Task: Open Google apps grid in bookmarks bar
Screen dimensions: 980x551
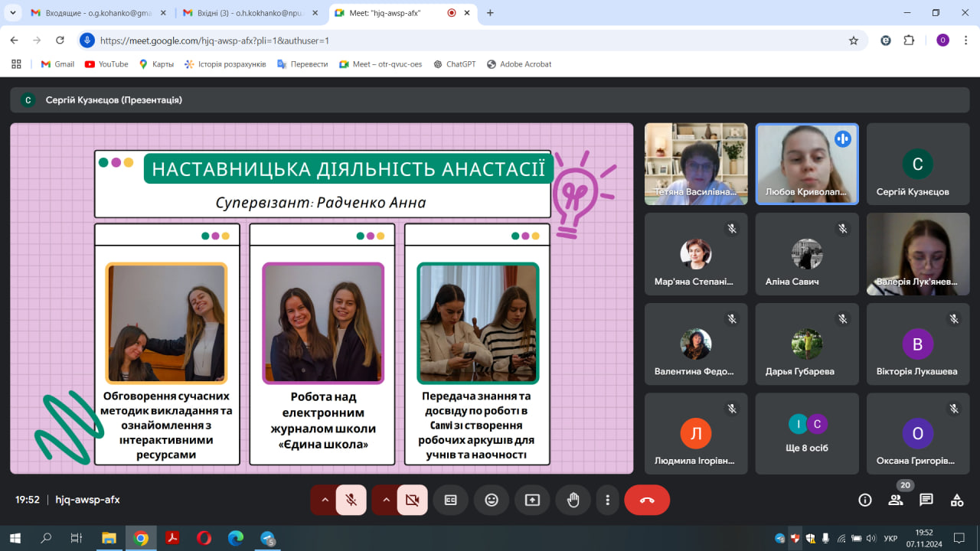Action: [16, 64]
